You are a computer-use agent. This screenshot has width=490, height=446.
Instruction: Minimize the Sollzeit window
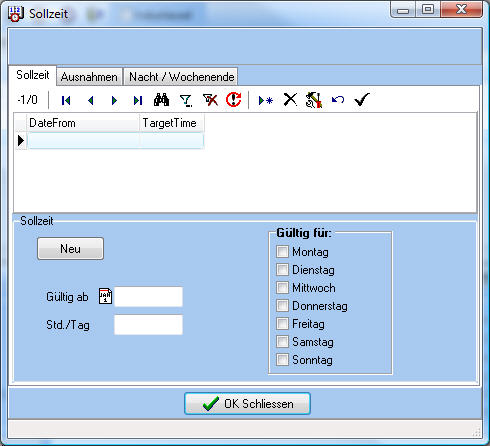point(403,10)
